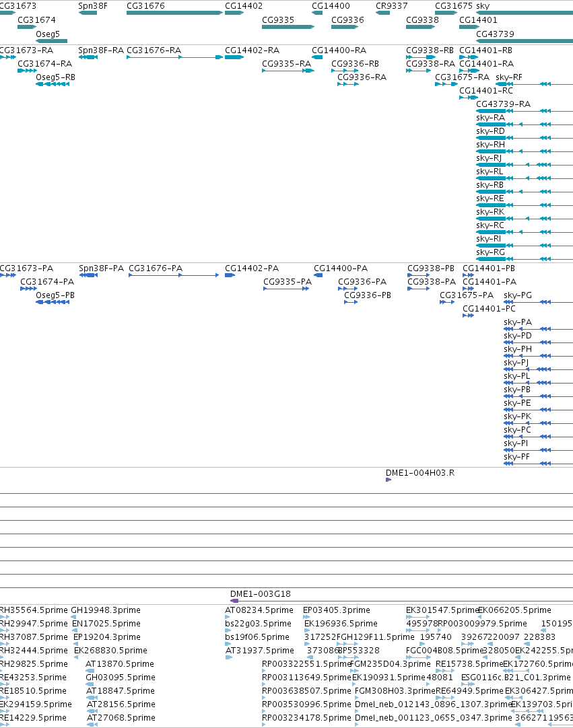Select transcript sky-RA
This screenshot has width=573, height=728.
pyautogui.click(x=525, y=124)
